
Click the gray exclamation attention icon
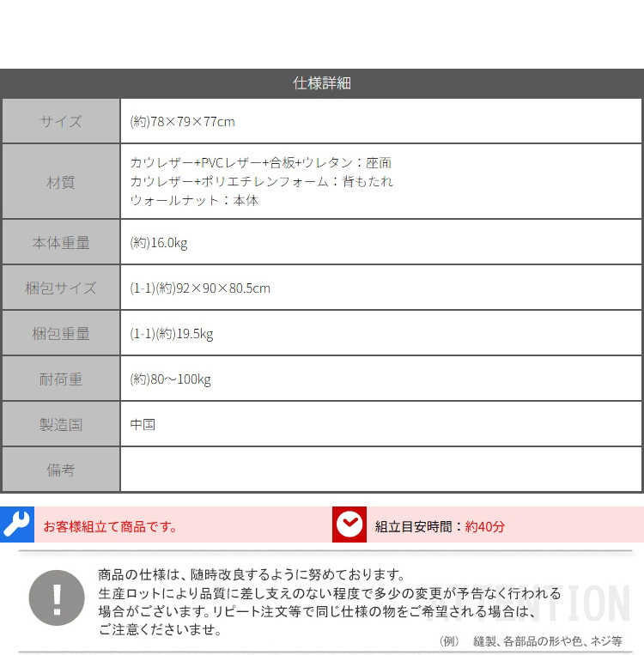[57, 597]
